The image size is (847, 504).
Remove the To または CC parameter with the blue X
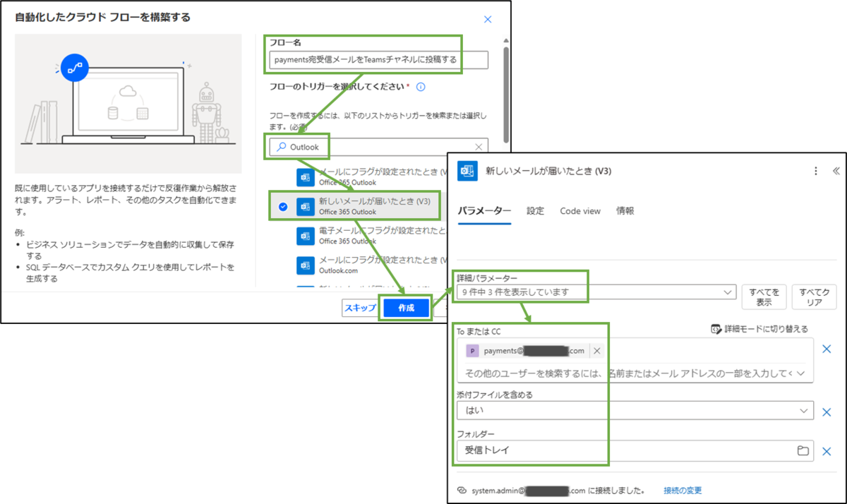coord(827,349)
